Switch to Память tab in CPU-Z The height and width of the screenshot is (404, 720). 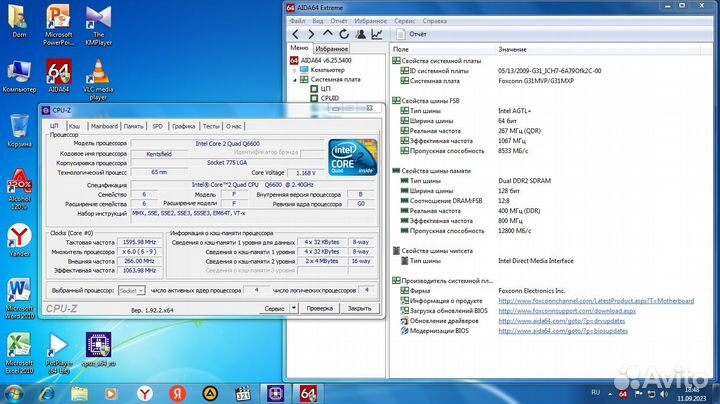pos(133,126)
